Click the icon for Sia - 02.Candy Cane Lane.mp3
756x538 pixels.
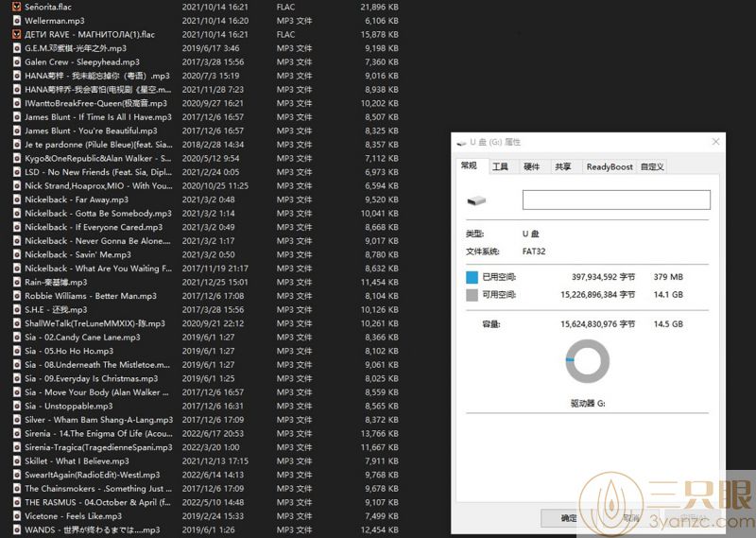(x=17, y=337)
